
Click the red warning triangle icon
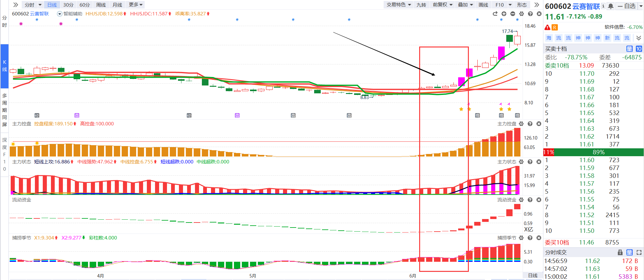[547, 27]
